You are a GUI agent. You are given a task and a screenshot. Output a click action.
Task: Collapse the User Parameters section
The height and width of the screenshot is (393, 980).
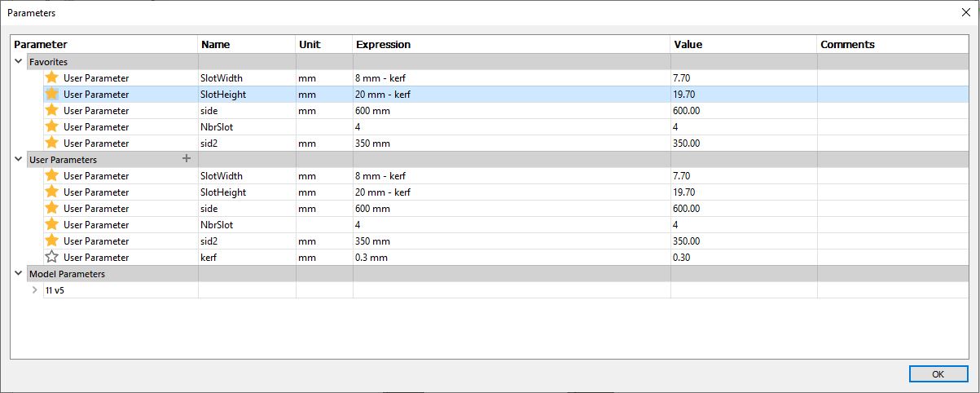point(19,159)
